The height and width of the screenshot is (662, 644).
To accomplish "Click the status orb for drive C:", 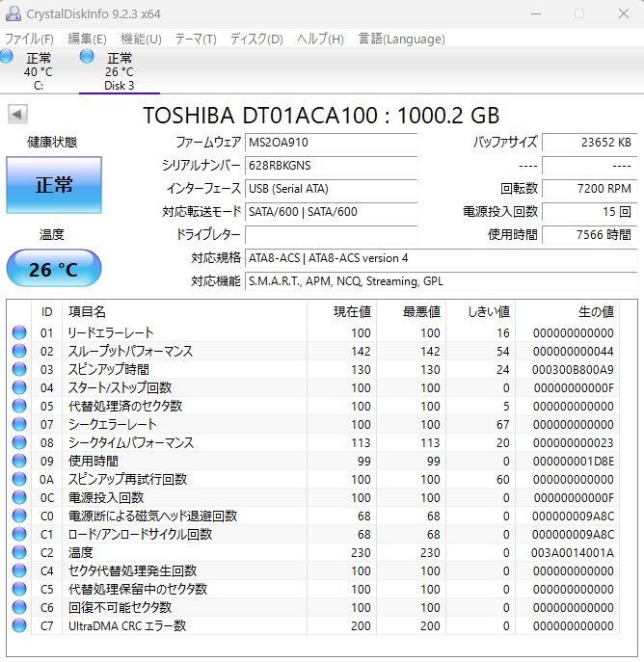I will click(8, 58).
